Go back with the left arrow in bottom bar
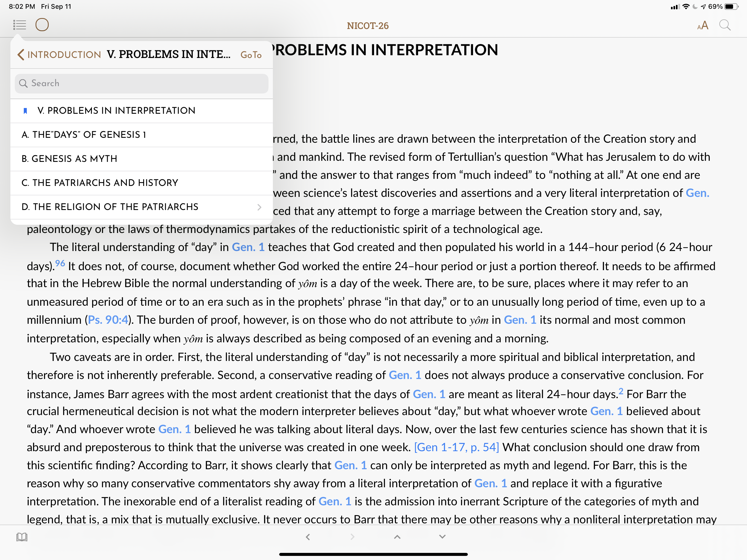This screenshot has width=747, height=560. pos(308,537)
